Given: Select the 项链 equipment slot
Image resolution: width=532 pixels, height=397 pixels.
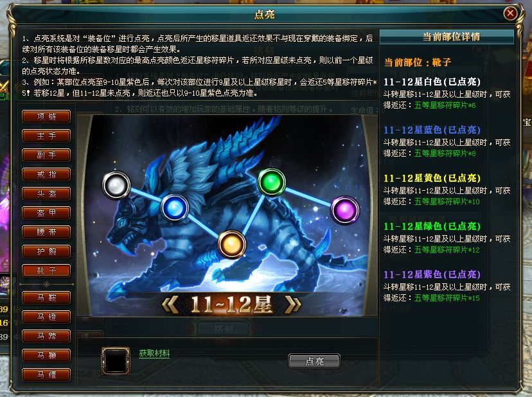Looking at the screenshot, I should (46, 116).
